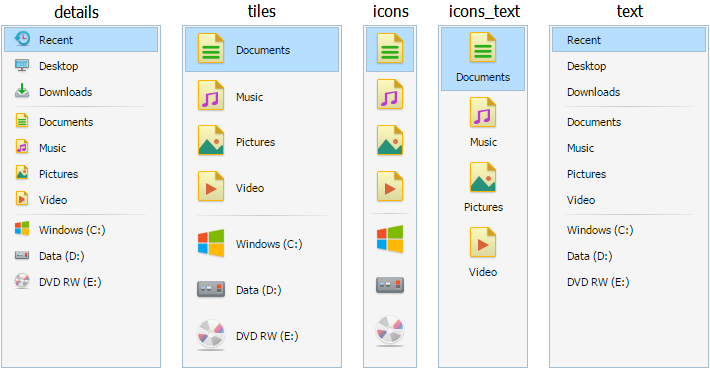710x371 pixels.
Task: Open Video icon in the icons panel
Action: (x=390, y=186)
